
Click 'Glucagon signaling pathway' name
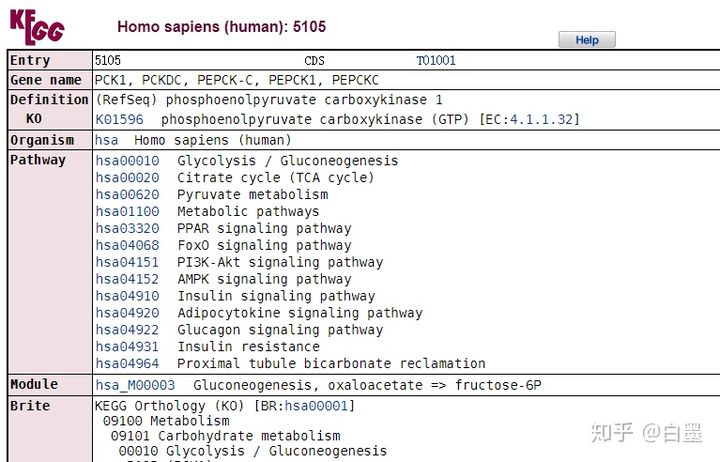(280, 330)
